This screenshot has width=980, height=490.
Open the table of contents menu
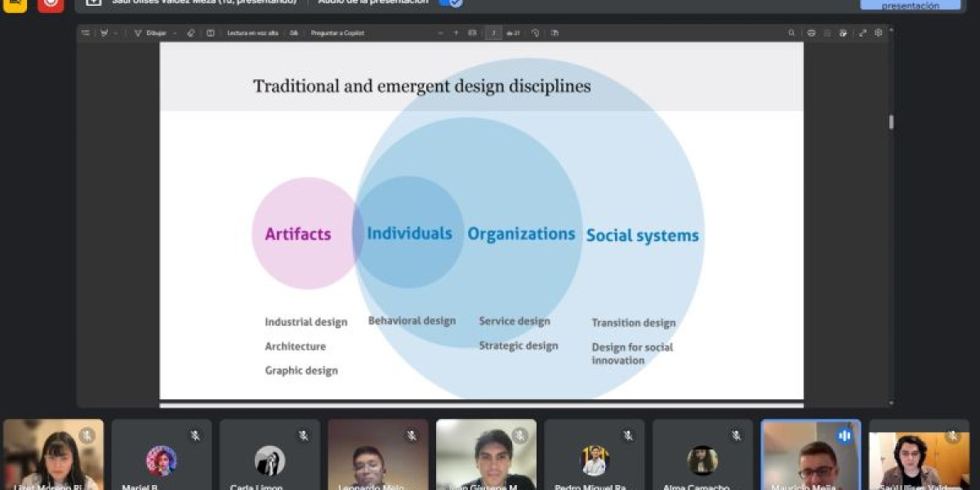point(86,33)
